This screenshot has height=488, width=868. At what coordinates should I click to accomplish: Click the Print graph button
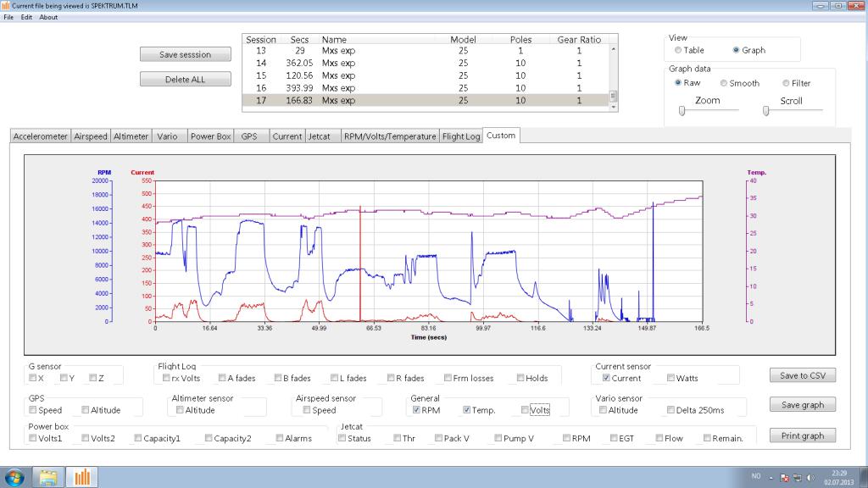pyautogui.click(x=802, y=435)
